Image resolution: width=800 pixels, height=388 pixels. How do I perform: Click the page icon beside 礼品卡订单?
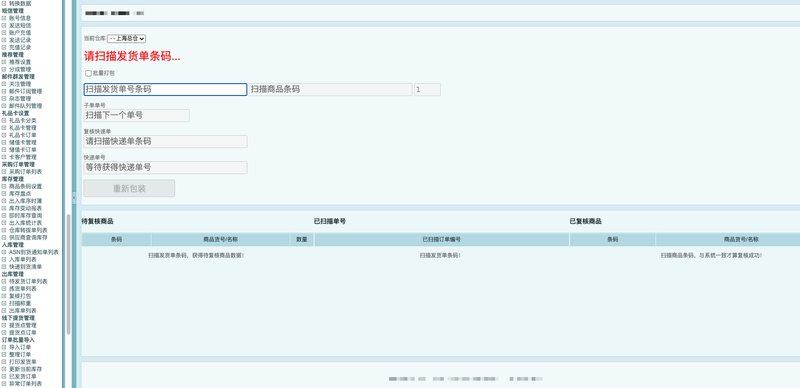click(x=4, y=135)
